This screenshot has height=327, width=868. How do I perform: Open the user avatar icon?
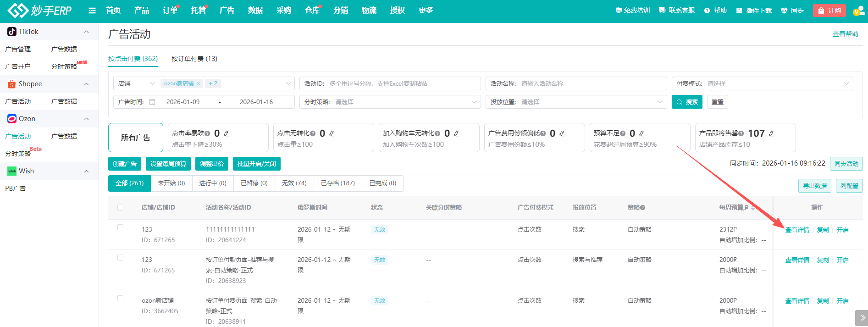[858, 11]
